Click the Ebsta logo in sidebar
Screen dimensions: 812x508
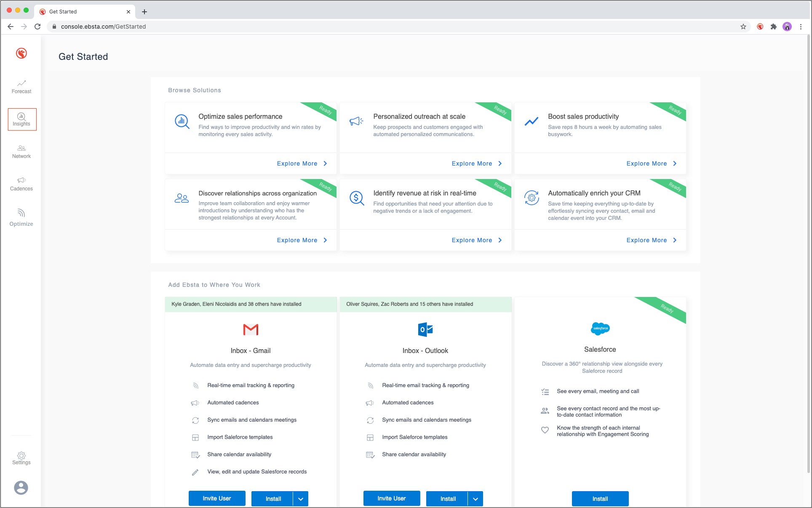21,53
